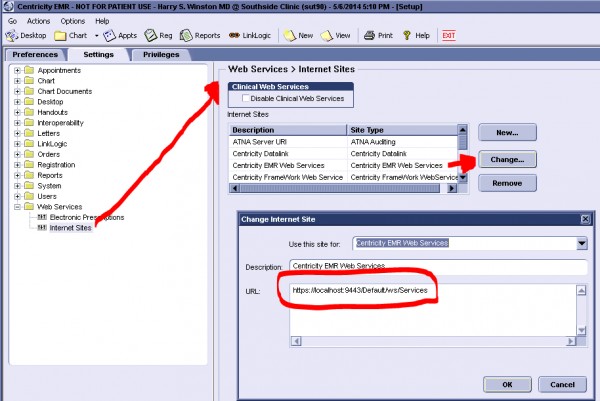Select the Centricity EMR Web Services row
Image resolution: width=600 pixels, height=401 pixels.
coord(343,165)
